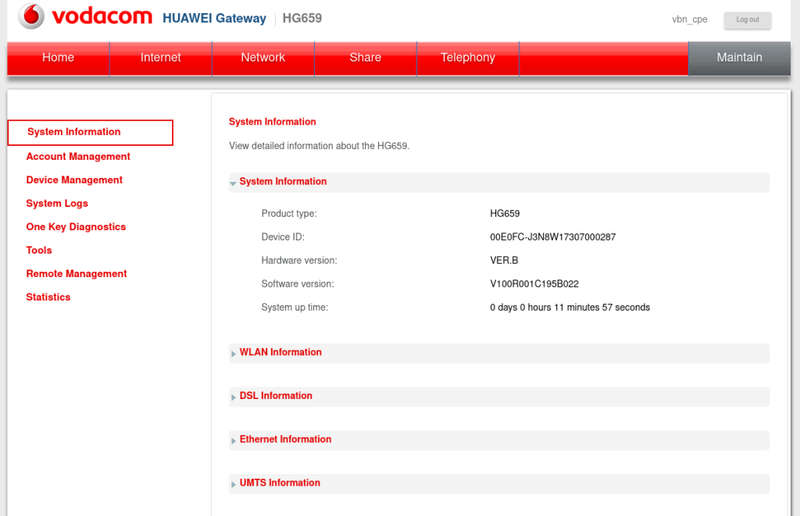Click the 'System up time:' label
800x516 pixels.
pyautogui.click(x=294, y=307)
